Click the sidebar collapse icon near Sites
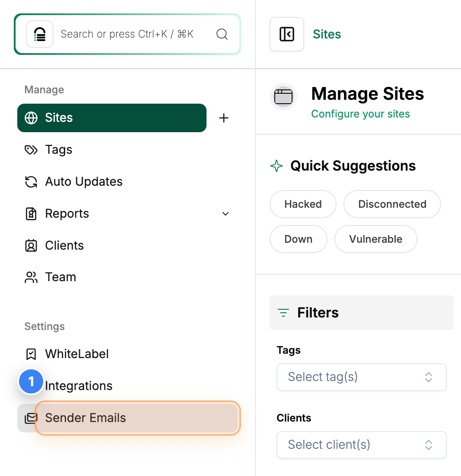The height and width of the screenshot is (476, 461). [x=287, y=34]
